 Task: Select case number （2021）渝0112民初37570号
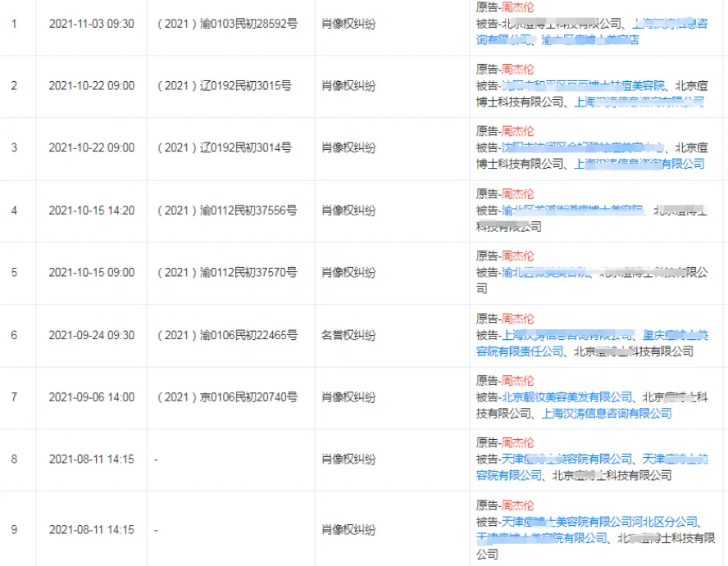click(x=228, y=272)
